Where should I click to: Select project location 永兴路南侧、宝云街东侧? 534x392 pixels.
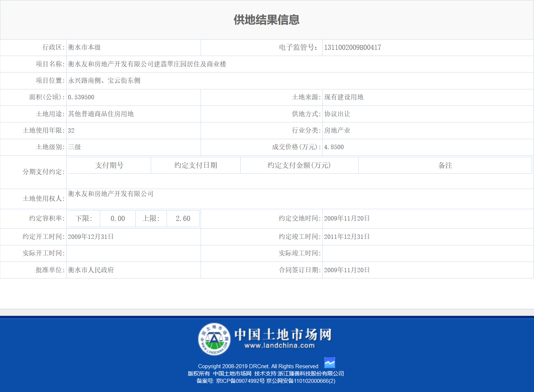pos(104,81)
